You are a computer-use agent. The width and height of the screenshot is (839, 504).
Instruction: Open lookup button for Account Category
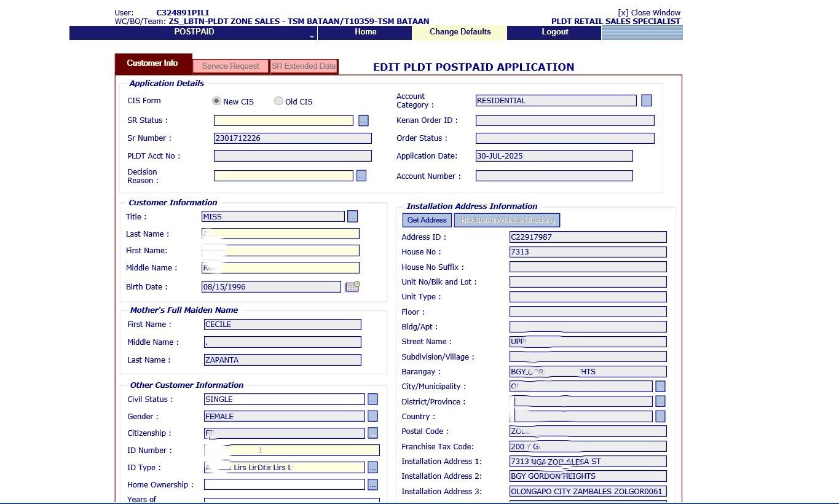tap(646, 100)
